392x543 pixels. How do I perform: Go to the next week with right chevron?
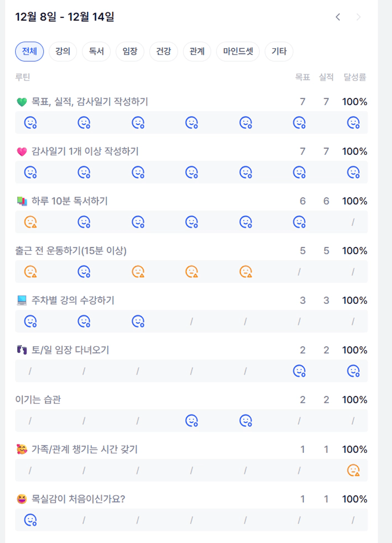tap(359, 17)
